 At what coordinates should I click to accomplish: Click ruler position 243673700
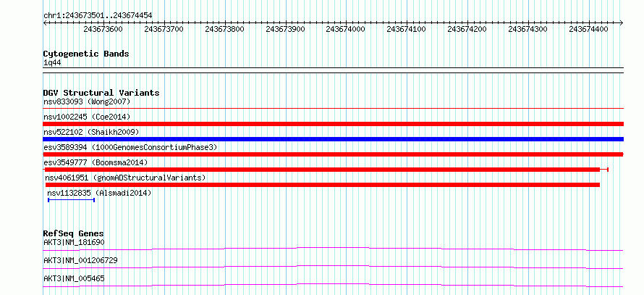(164, 29)
